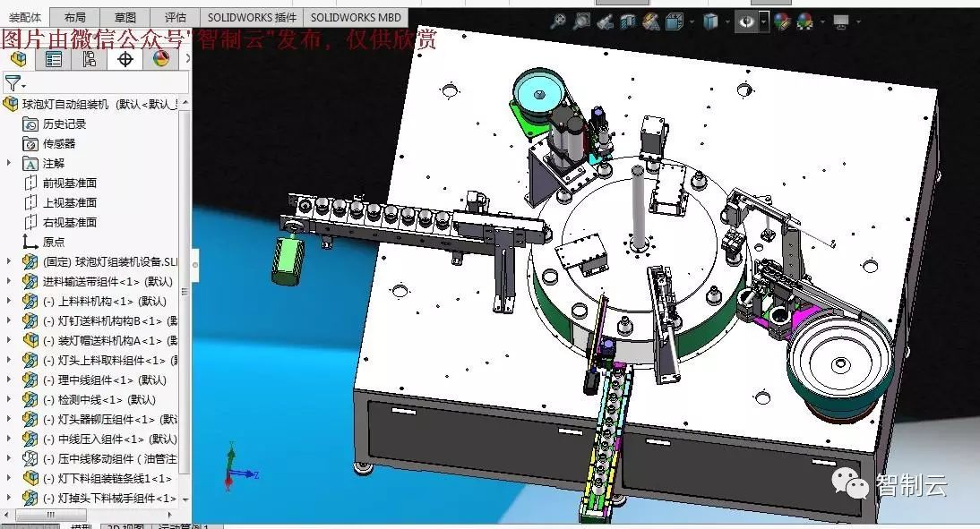Click the View Orientation cube icon
This screenshot has width=980, height=529.
(x=674, y=21)
